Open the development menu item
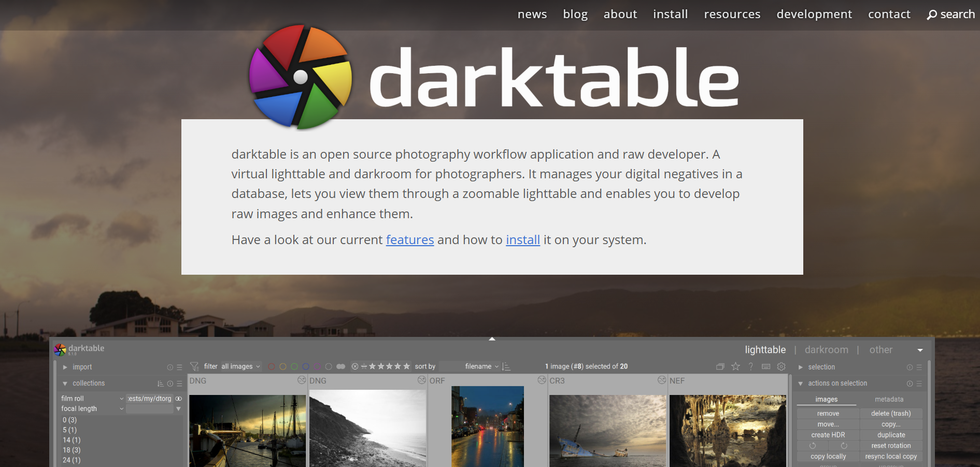The width and height of the screenshot is (980, 467). click(814, 15)
